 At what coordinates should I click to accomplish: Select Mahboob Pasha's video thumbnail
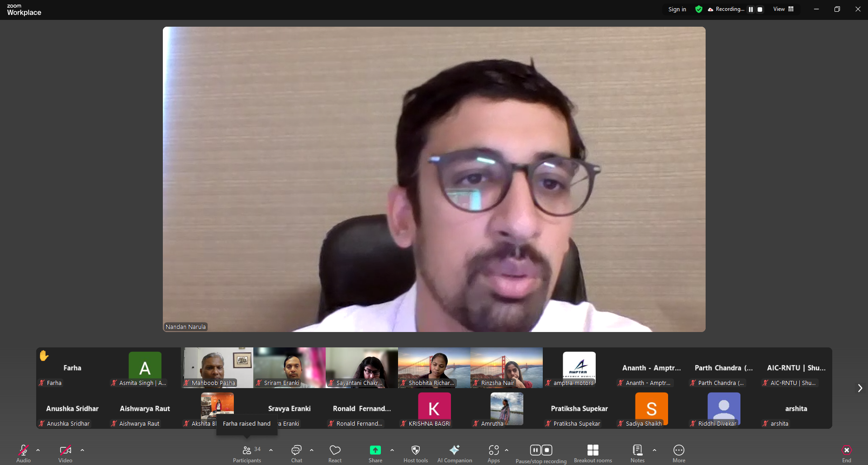point(217,367)
